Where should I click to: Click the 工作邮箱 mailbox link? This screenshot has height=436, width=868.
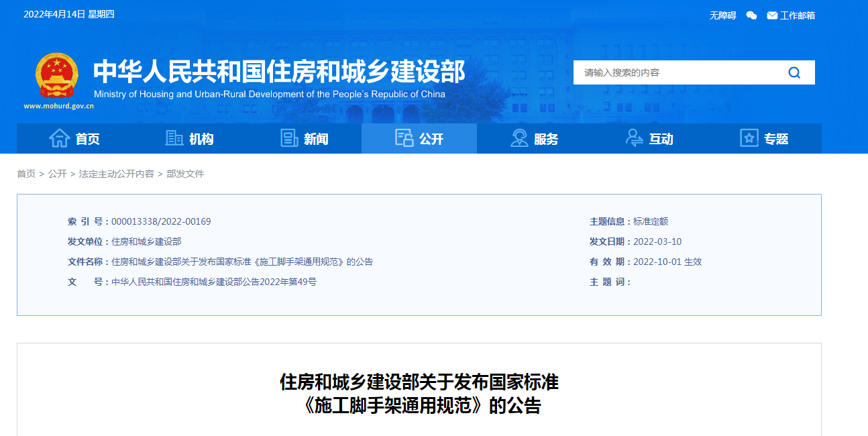pos(798,15)
